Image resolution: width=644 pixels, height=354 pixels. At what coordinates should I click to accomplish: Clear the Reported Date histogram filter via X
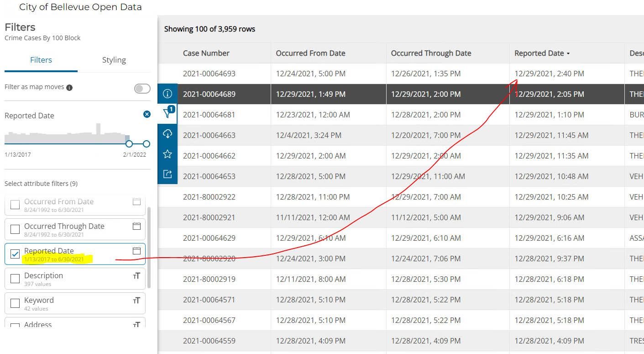pyautogui.click(x=147, y=114)
